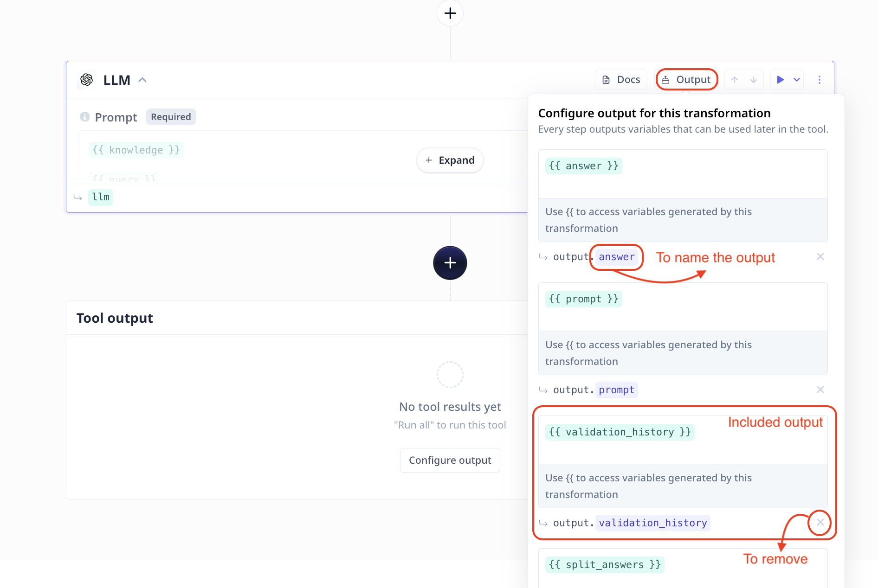878x588 pixels.
Task: Click the knowledge variable in the prompt
Action: pyautogui.click(x=136, y=150)
